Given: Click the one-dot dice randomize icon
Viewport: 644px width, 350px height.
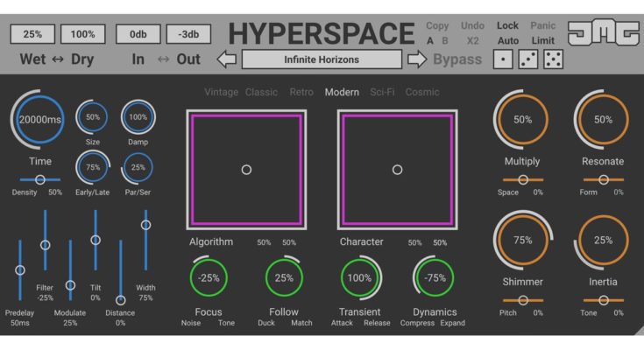Looking at the screenshot, I should (x=502, y=59).
